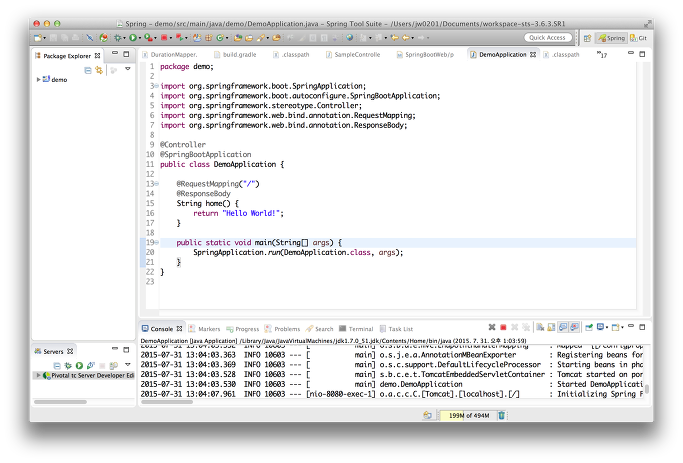Click the 199M of 494M heap status indicator

tap(468, 416)
